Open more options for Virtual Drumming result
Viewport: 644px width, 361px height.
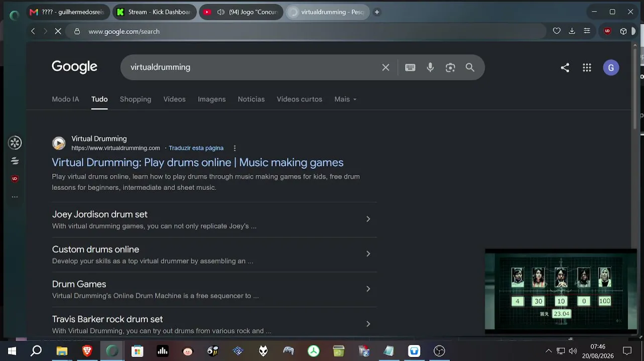coord(234,148)
